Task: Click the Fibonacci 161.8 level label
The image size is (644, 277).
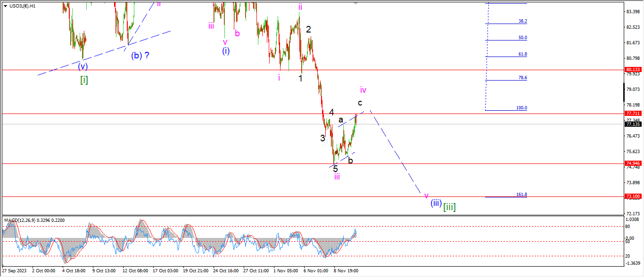Action: click(x=521, y=195)
